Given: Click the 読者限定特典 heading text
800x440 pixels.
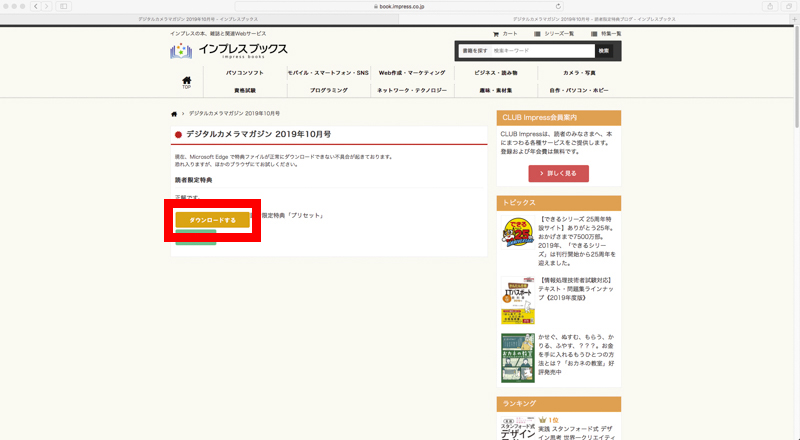Looking at the screenshot, I should point(193,180).
